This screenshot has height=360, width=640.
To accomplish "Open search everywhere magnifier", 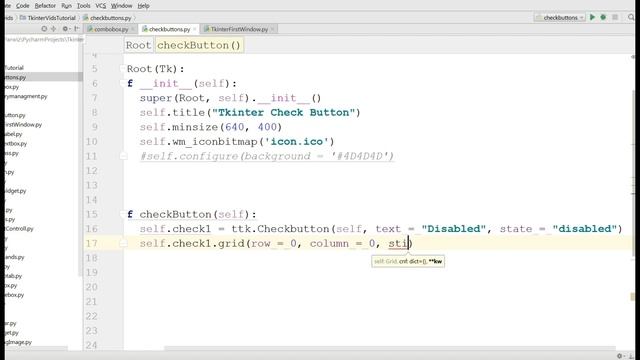I will [631, 17].
